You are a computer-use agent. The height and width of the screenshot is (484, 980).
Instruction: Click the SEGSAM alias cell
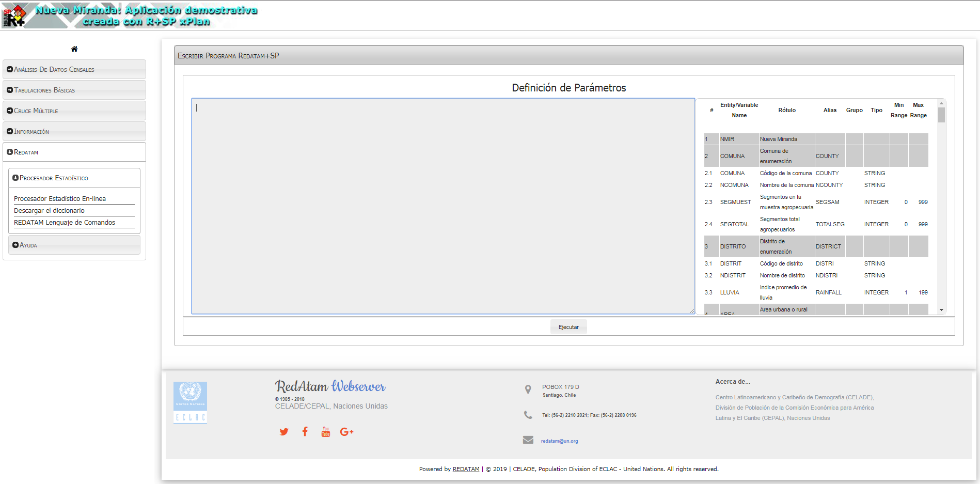click(x=827, y=202)
